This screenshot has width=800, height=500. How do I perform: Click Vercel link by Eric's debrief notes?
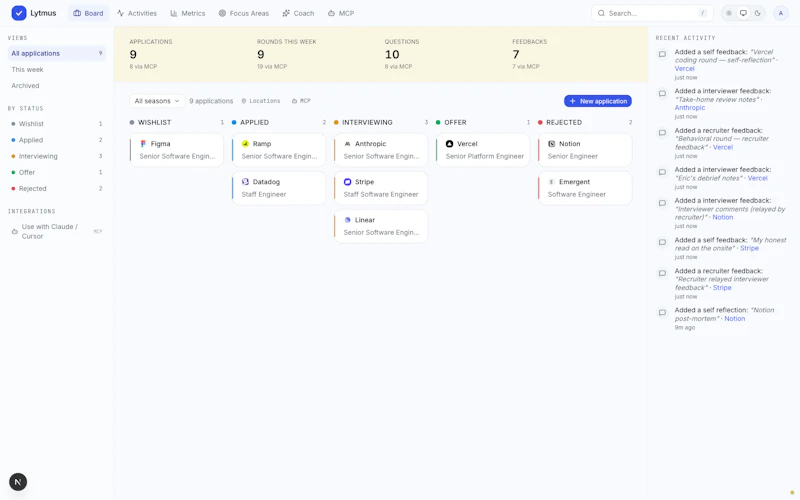coord(758,178)
